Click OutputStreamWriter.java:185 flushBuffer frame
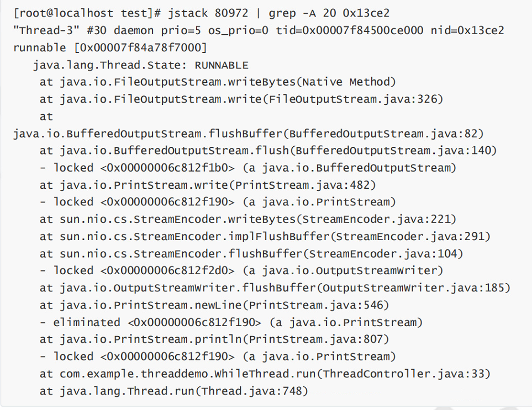Viewport: 532px width, 410px height. pyautogui.click(x=275, y=287)
